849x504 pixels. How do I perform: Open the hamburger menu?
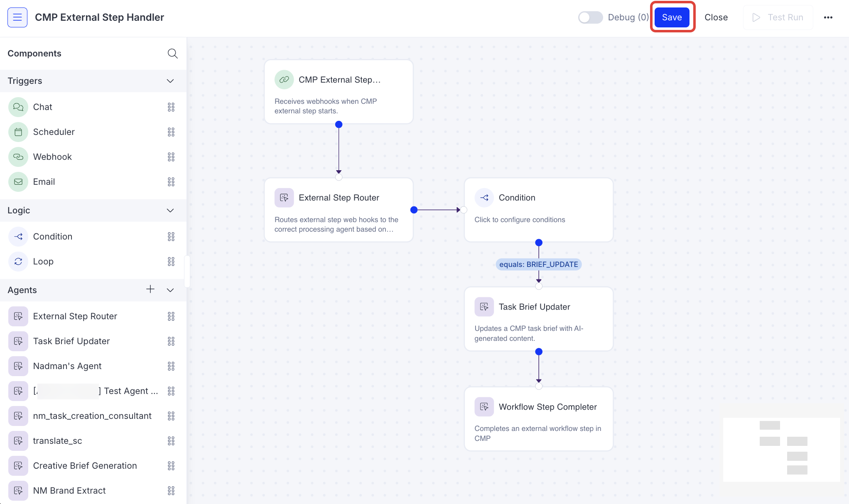click(17, 17)
